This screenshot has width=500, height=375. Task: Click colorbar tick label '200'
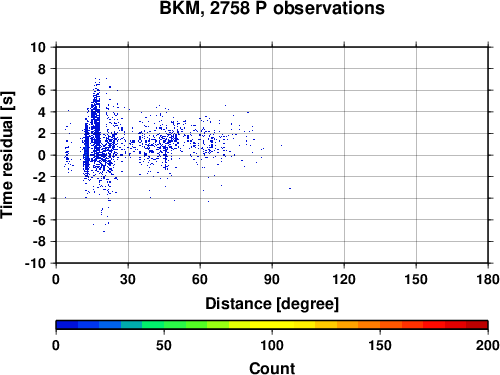tap(488, 345)
